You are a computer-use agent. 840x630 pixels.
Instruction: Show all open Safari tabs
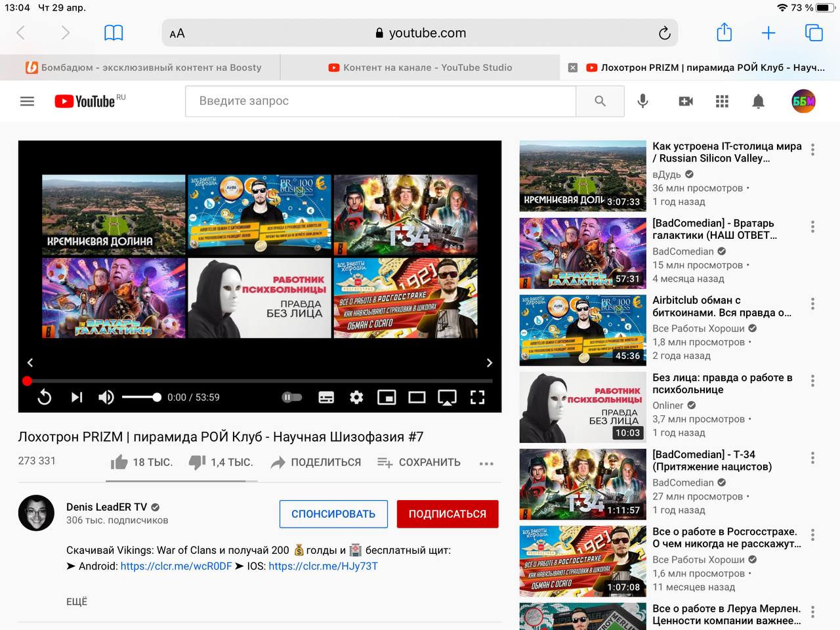[x=814, y=33]
